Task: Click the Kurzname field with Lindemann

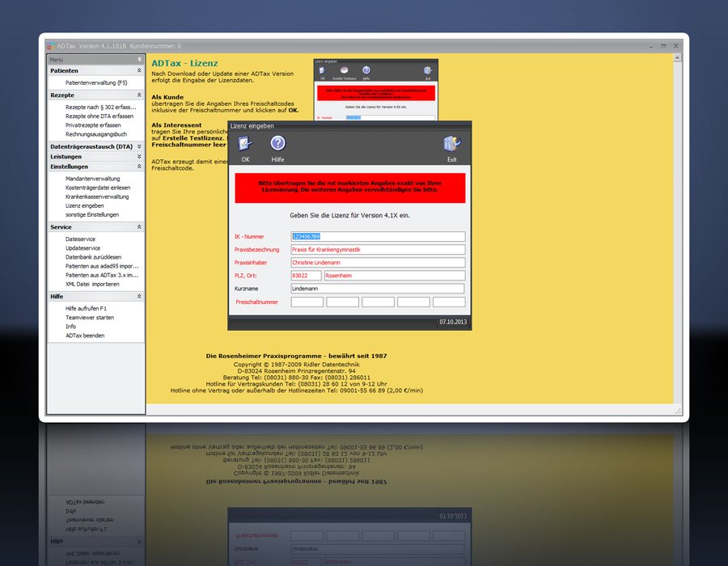Action: click(378, 289)
